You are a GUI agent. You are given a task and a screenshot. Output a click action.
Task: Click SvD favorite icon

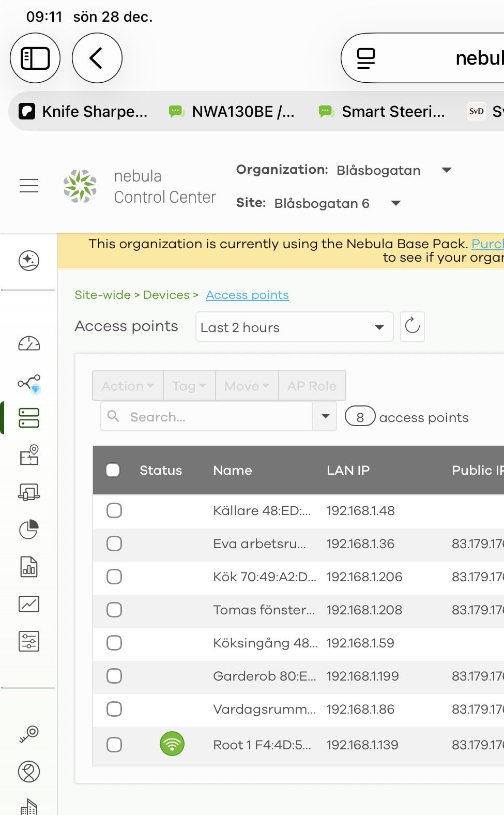(477, 111)
